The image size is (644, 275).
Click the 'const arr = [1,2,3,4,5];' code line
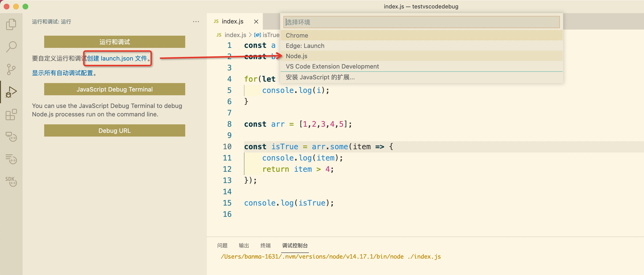click(x=298, y=124)
